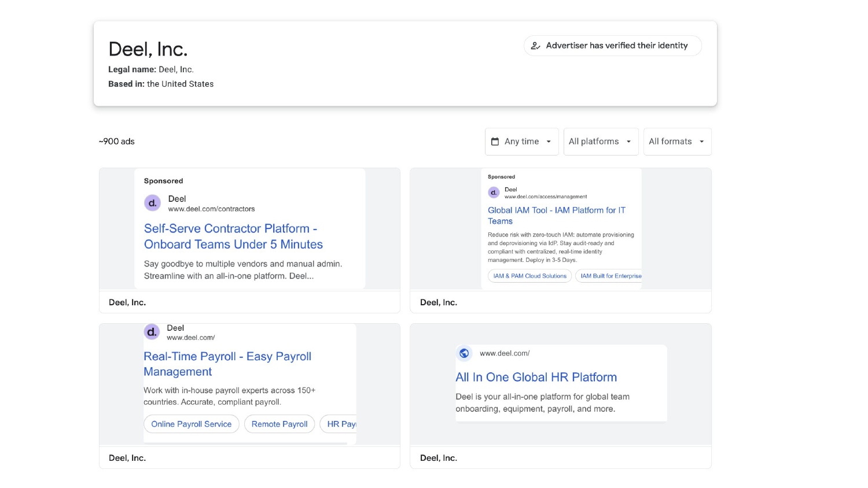Click Online Payroll Service chip

point(192,424)
